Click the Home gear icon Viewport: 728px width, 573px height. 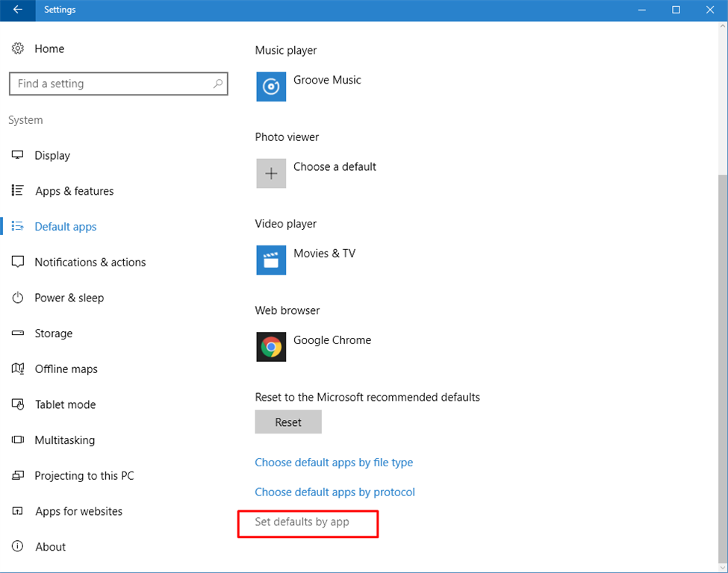[18, 48]
